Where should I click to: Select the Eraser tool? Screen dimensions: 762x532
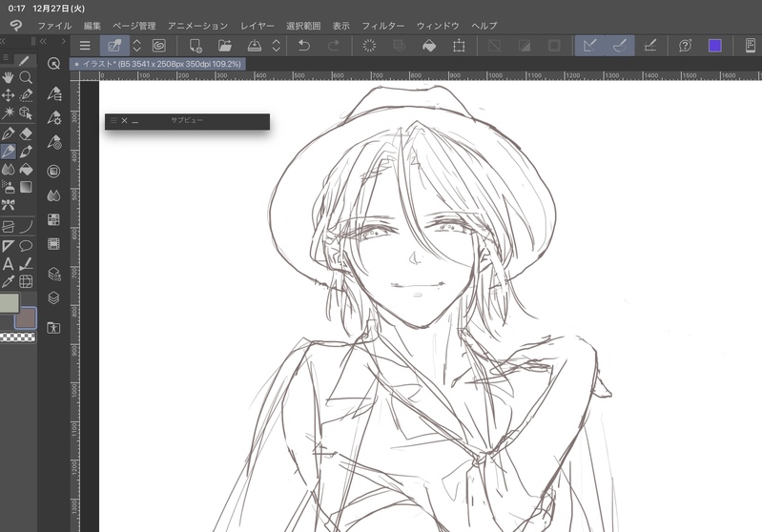click(x=26, y=133)
